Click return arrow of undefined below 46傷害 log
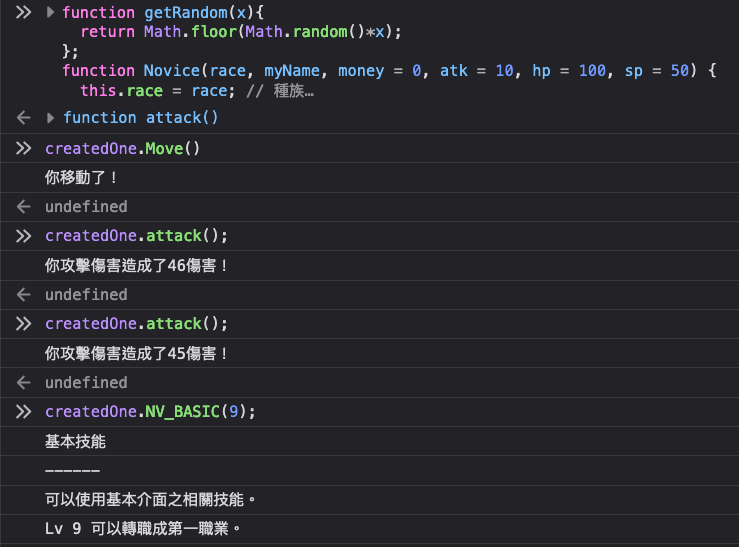739x547 pixels. click(23, 295)
